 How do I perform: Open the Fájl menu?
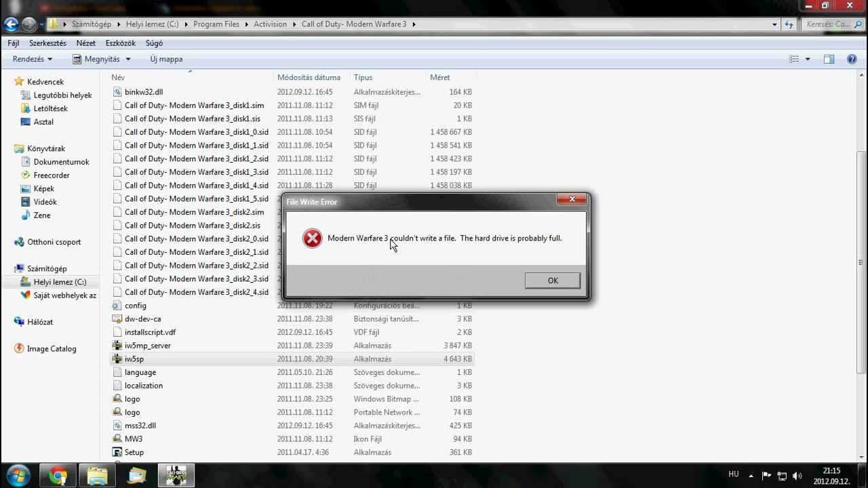pyautogui.click(x=14, y=43)
